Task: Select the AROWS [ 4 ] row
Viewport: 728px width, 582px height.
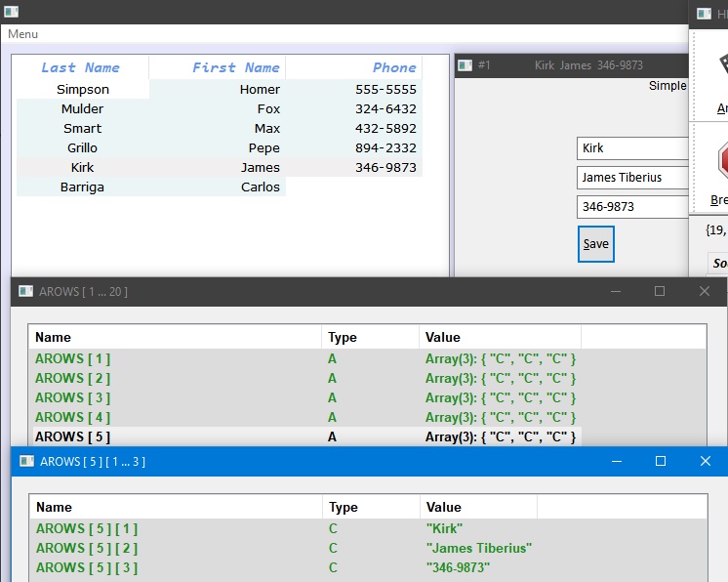Action: [305, 417]
